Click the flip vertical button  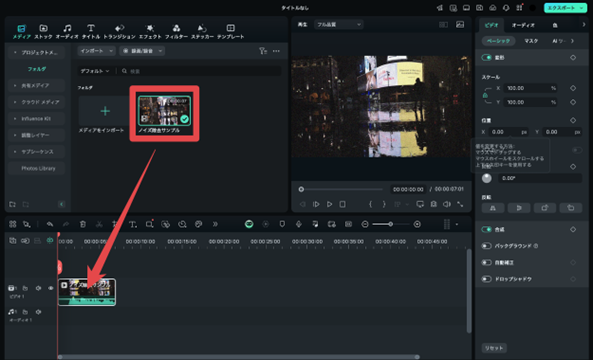pyautogui.click(x=518, y=208)
